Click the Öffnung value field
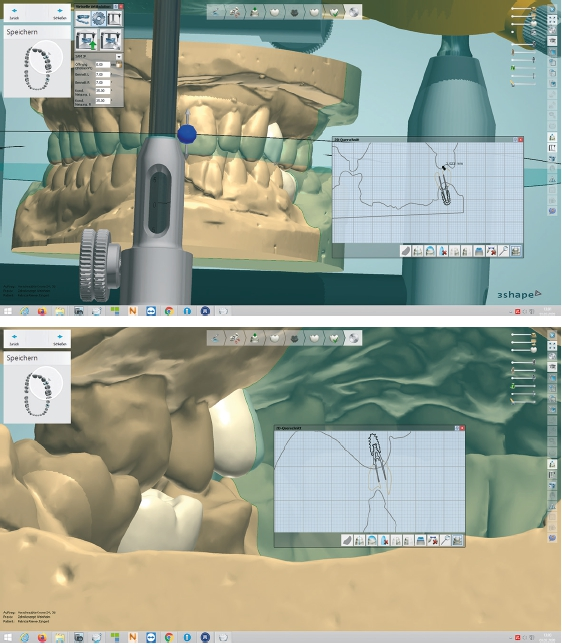 point(102,65)
